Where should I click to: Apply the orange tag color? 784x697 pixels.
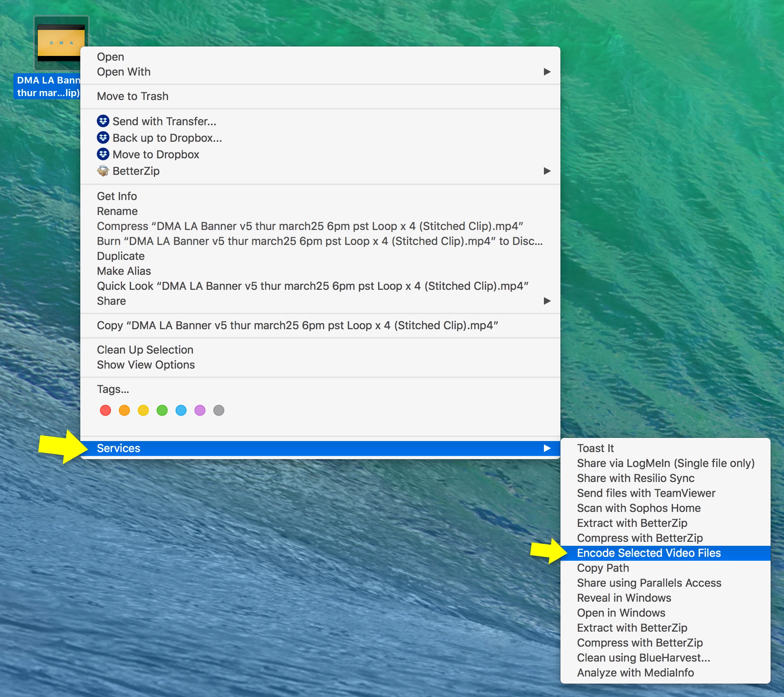pos(124,410)
